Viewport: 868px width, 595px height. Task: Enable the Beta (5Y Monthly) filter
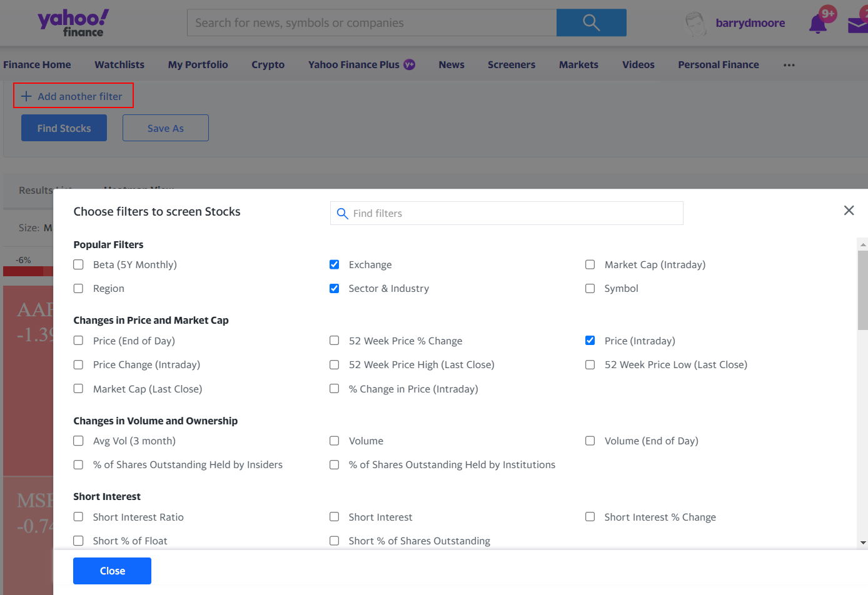(78, 264)
